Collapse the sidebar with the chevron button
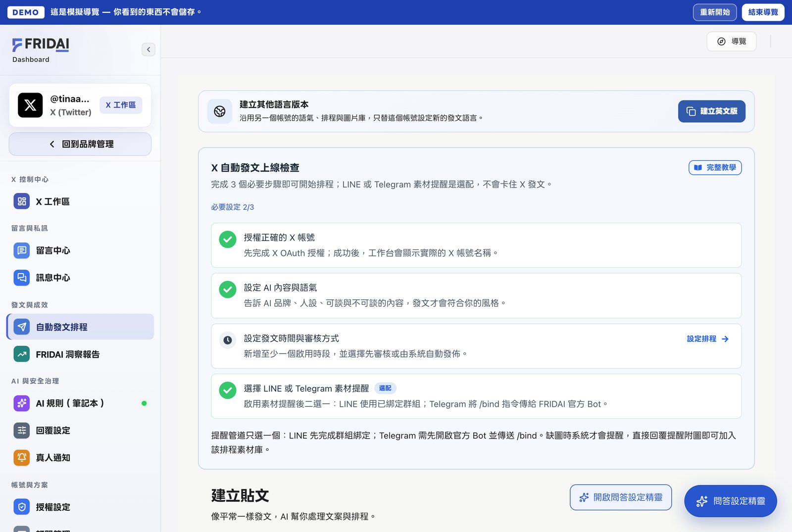Image resolution: width=792 pixels, height=532 pixels. coord(148,49)
